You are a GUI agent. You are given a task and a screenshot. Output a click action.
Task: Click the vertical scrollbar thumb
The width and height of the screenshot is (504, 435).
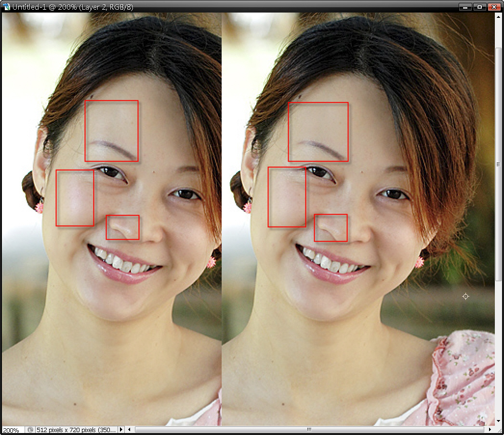pyautogui.click(x=499, y=164)
